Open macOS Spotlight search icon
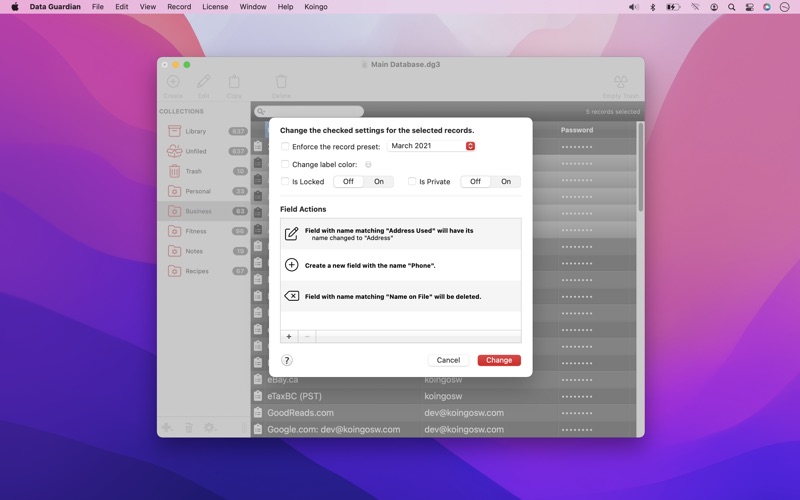Viewport: 800px width, 500px height. pyautogui.click(x=732, y=7)
